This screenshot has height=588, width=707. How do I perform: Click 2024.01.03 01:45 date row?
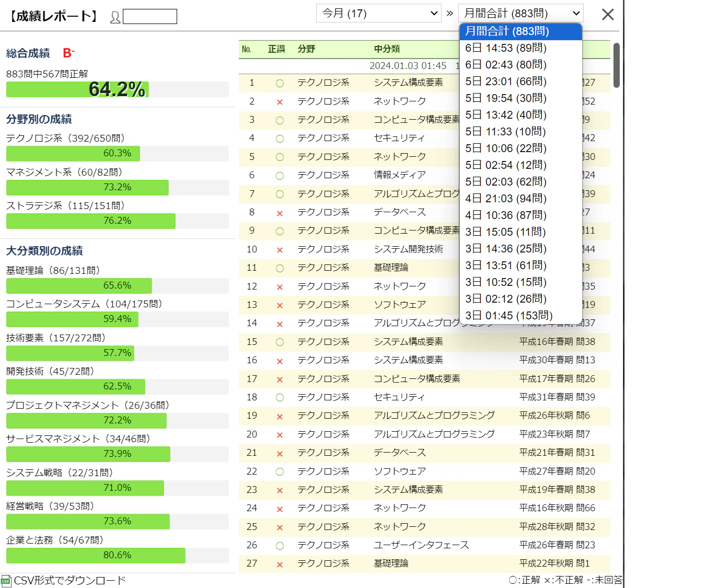click(x=408, y=66)
